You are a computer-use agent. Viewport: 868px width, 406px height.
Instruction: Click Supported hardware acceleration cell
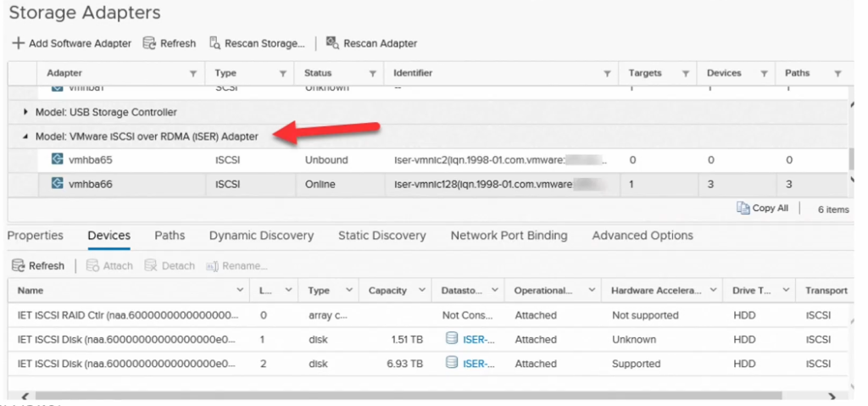pyautogui.click(x=636, y=364)
